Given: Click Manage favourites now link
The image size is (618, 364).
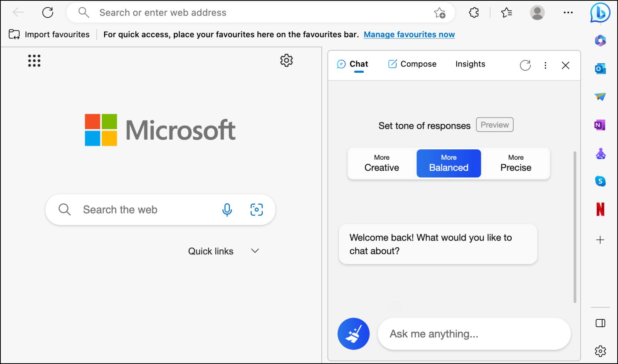Looking at the screenshot, I should [x=409, y=34].
